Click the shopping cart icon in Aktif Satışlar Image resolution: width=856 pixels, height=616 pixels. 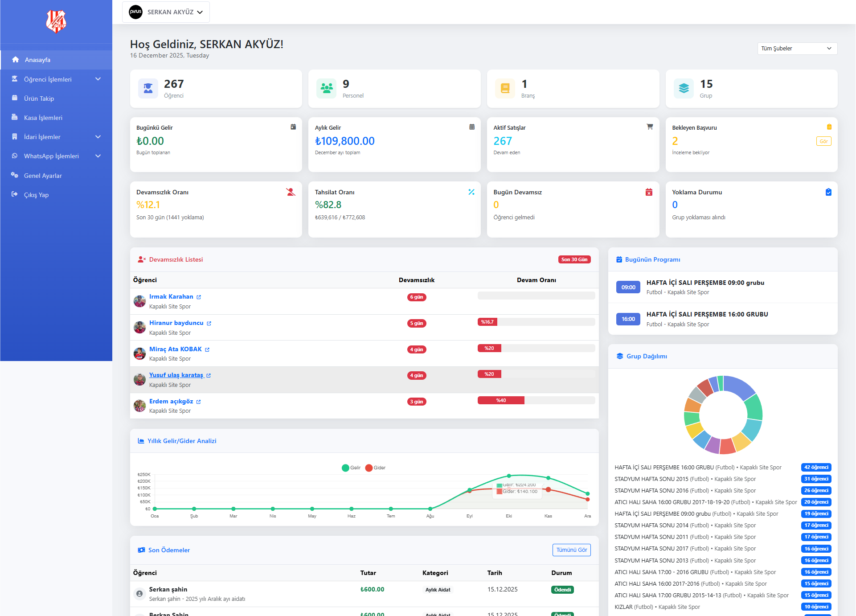(x=650, y=127)
